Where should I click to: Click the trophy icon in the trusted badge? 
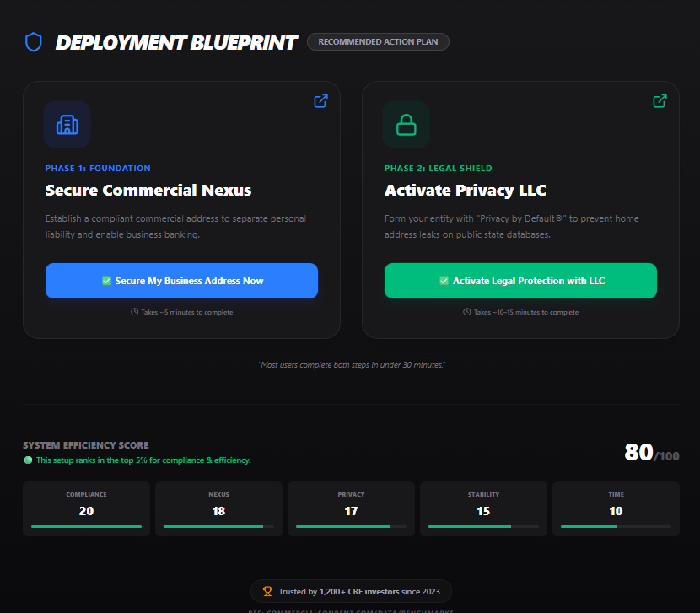coord(268,591)
